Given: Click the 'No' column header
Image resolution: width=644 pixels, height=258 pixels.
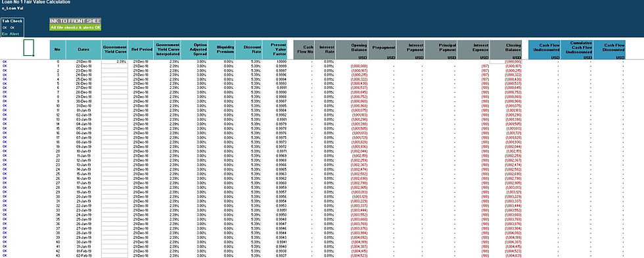Looking at the screenshot, I should (58, 50).
